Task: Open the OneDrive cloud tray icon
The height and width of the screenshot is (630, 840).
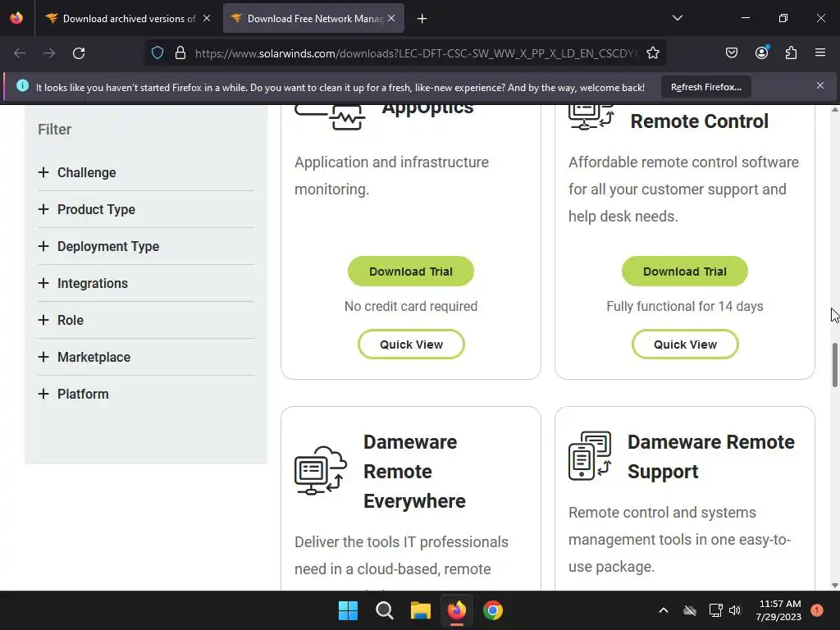Action: click(690, 610)
